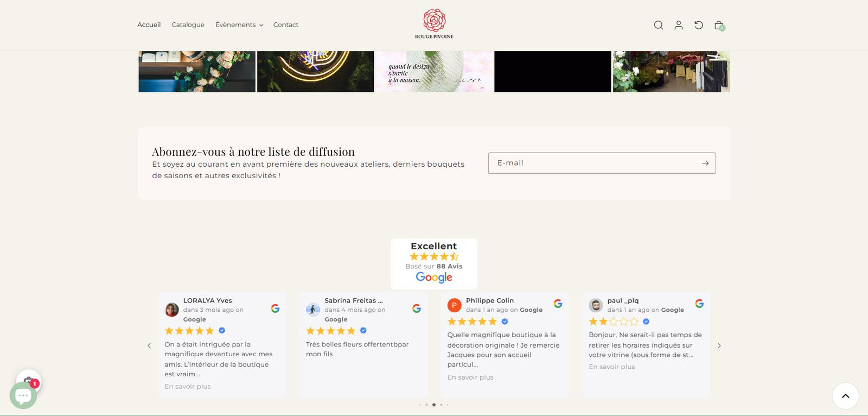
Task: Click LORALYA Yves avatar photo
Action: 172,310
